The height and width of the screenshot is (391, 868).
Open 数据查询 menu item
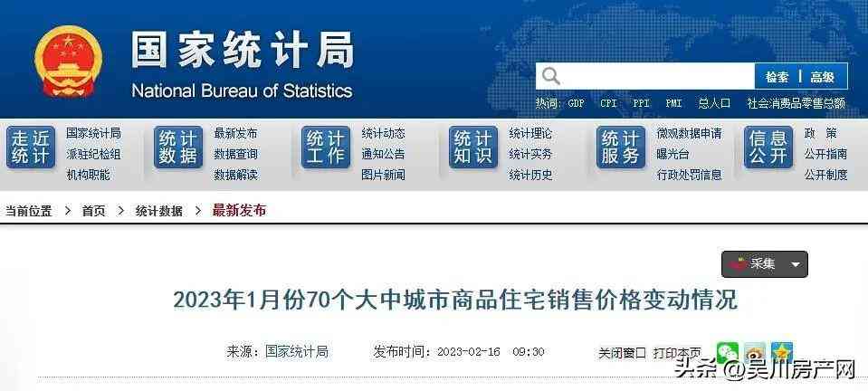[x=235, y=154]
